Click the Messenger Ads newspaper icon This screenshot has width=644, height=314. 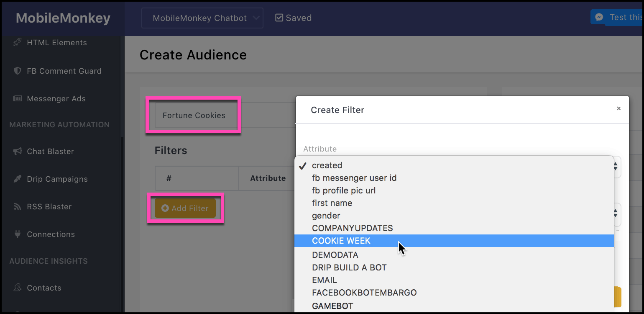(x=17, y=99)
